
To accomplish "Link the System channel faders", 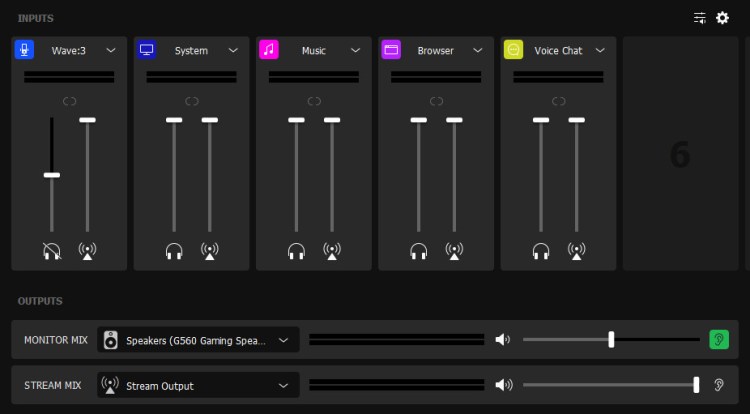I will pyautogui.click(x=192, y=101).
